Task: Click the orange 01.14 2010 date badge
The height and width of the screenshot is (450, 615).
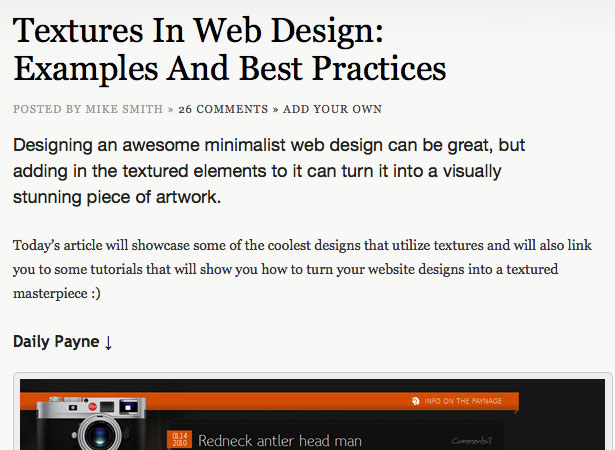Action: (x=179, y=439)
